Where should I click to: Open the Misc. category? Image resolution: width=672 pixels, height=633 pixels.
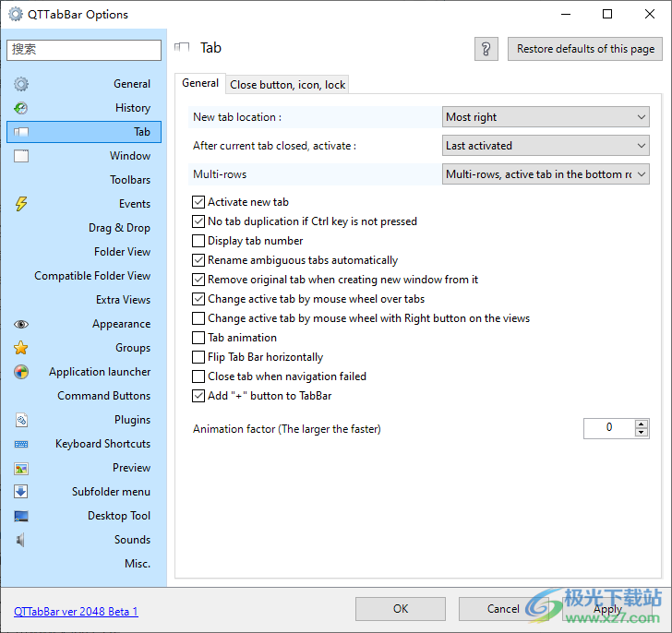point(84,564)
